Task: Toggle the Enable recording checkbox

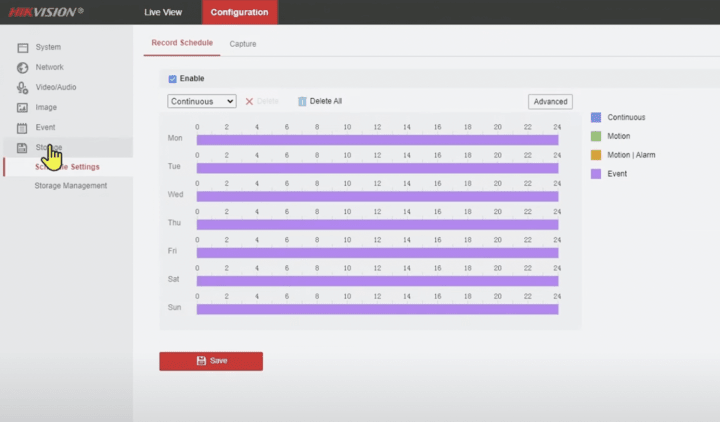Action: tap(173, 78)
